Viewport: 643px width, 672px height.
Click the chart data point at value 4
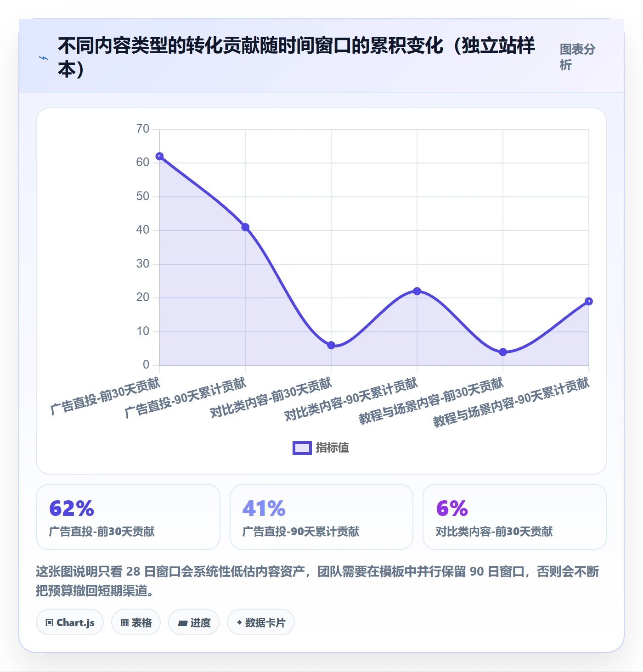(503, 352)
